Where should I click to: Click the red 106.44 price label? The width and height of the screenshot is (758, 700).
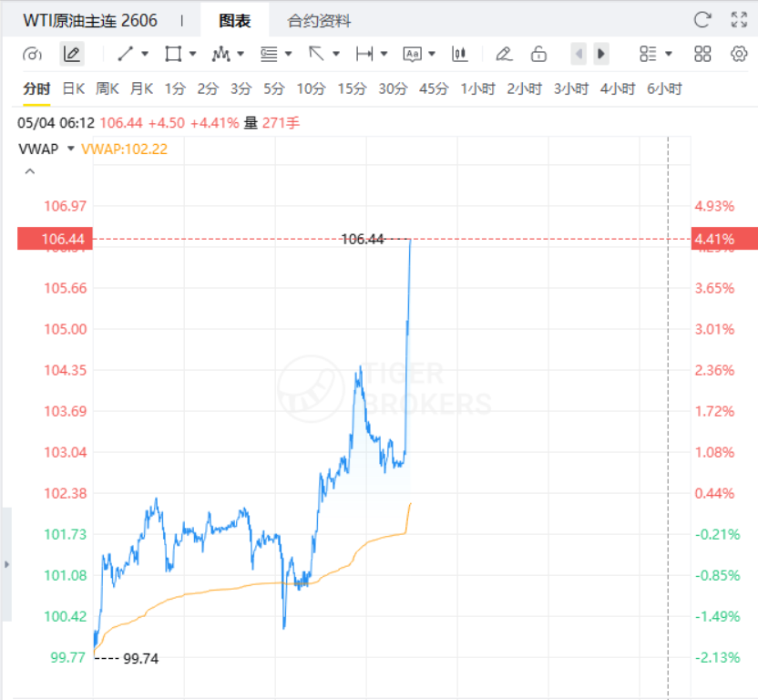click(55, 239)
